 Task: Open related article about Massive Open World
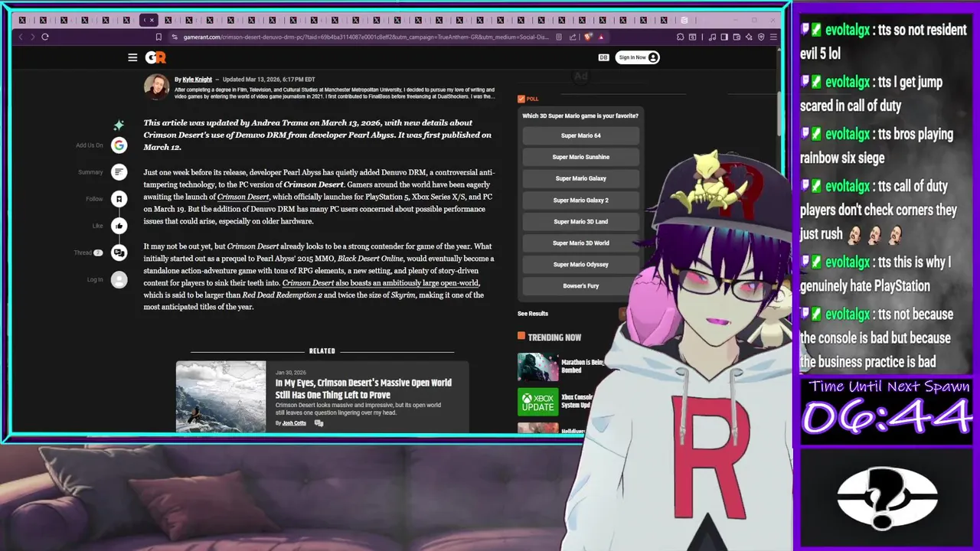pyautogui.click(x=364, y=389)
